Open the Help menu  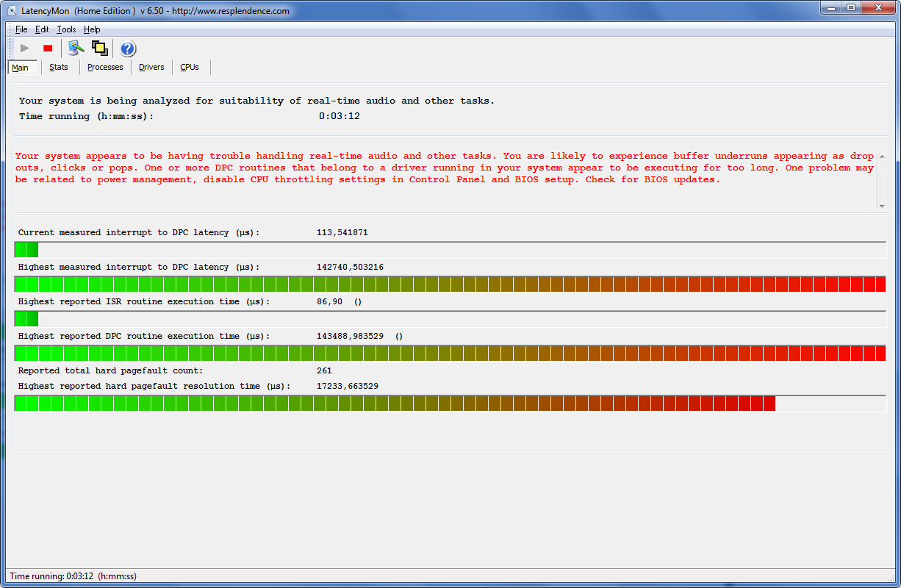(92, 29)
